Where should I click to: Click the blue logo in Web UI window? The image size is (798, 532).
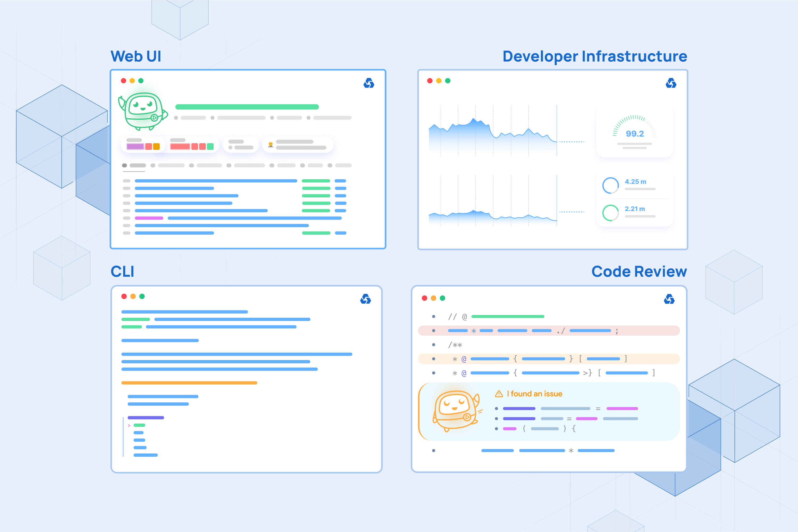coord(369,83)
